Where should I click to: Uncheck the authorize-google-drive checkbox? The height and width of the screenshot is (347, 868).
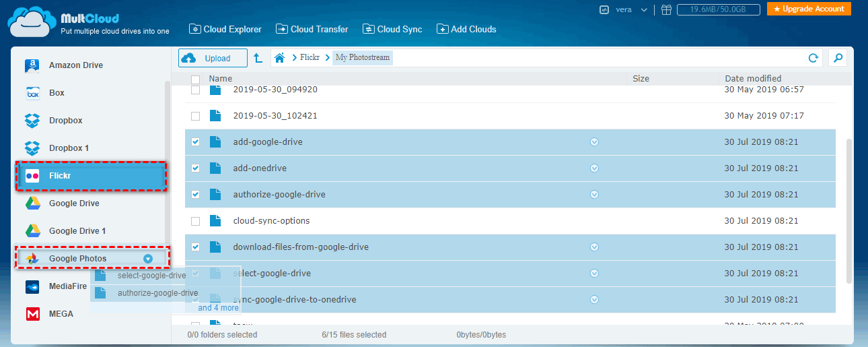click(196, 195)
